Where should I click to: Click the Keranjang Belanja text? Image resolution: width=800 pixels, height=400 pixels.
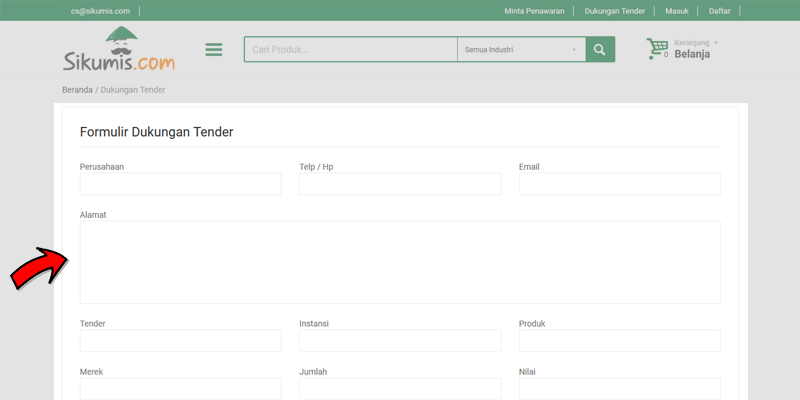tap(692, 49)
